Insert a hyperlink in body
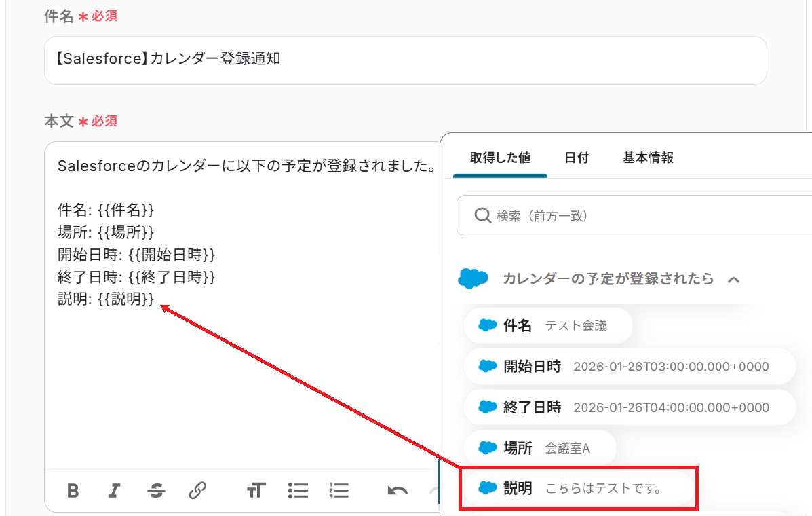Viewport: 812px width, 516px height. click(x=197, y=490)
